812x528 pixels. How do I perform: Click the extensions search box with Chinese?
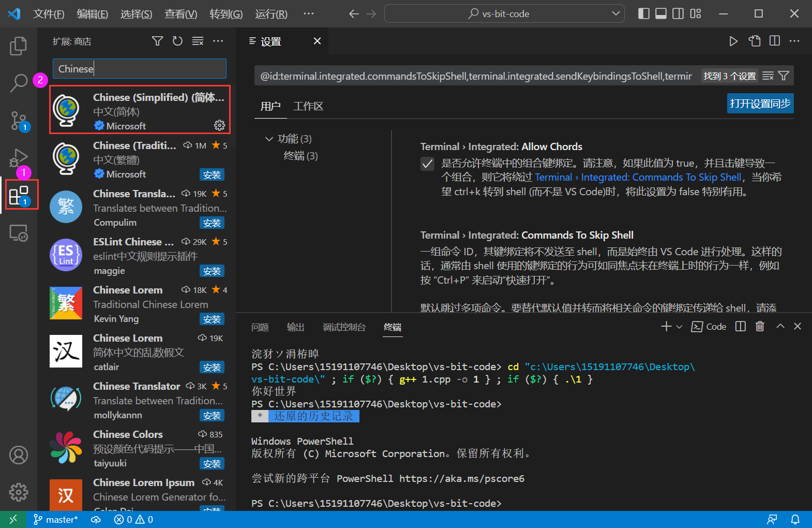[x=140, y=69]
